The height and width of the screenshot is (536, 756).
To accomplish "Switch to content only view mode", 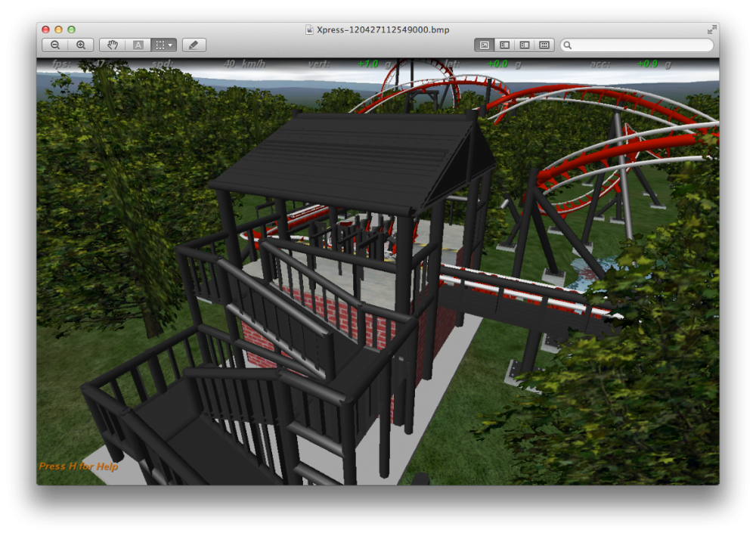I will (x=485, y=45).
